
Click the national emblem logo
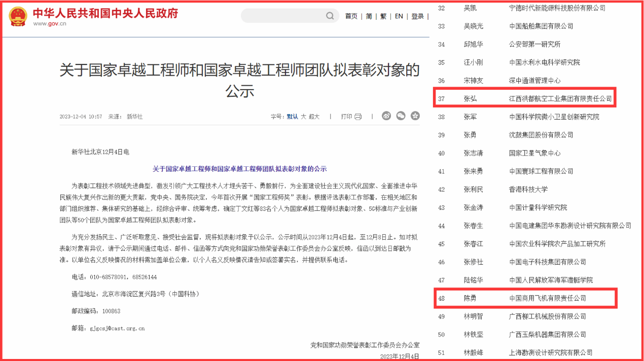18,16
